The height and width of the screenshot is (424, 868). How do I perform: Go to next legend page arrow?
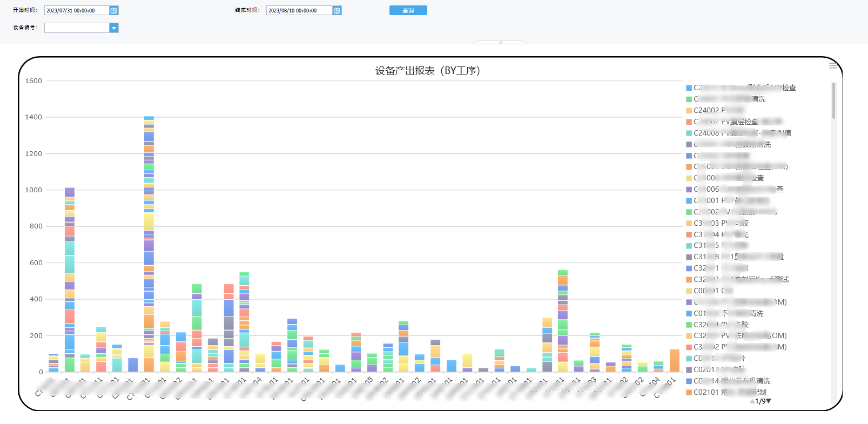coord(769,401)
